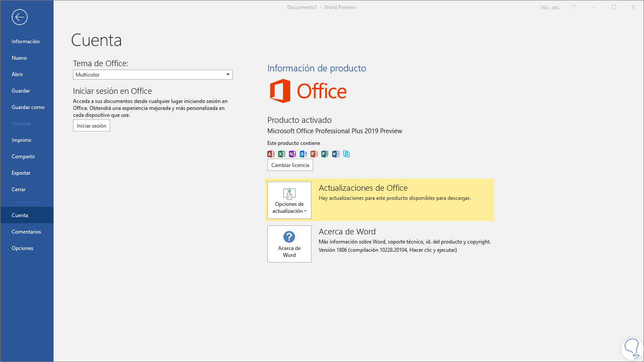Screen dimensions: 644x362
Task: Choose Abrir from the sidebar
Action: 17,74
